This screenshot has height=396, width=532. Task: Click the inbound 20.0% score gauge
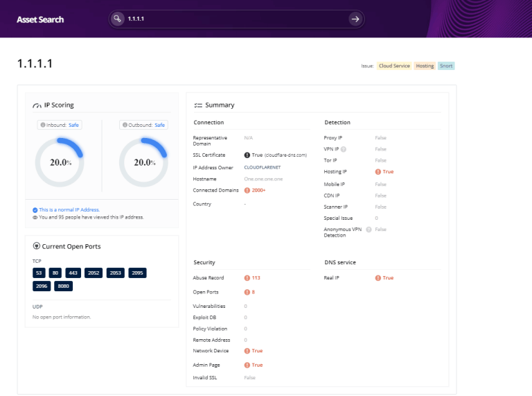[60, 162]
